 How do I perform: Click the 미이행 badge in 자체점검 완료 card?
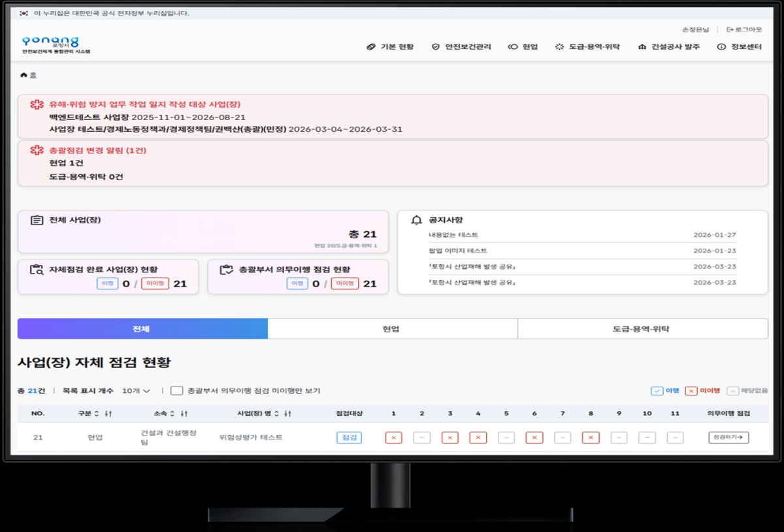155,283
